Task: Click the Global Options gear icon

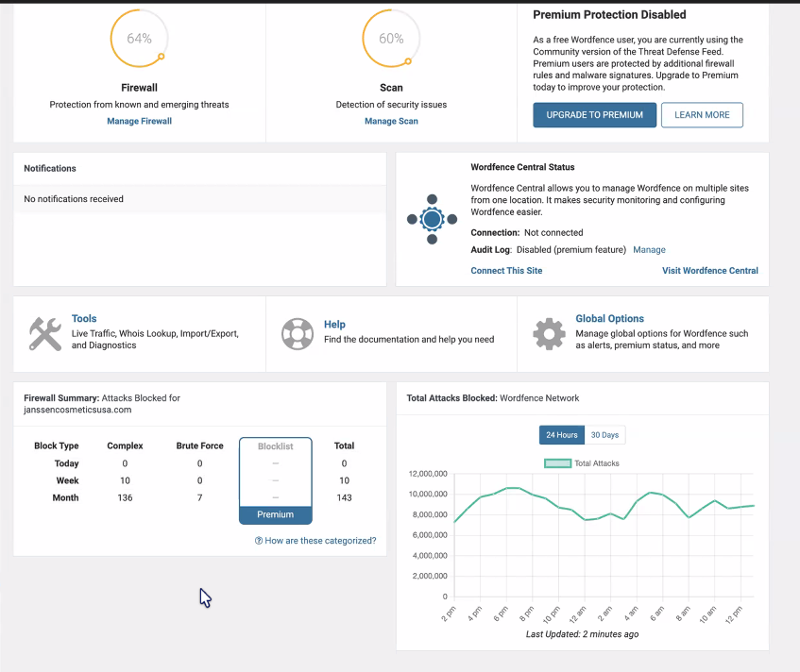Action: coord(549,334)
